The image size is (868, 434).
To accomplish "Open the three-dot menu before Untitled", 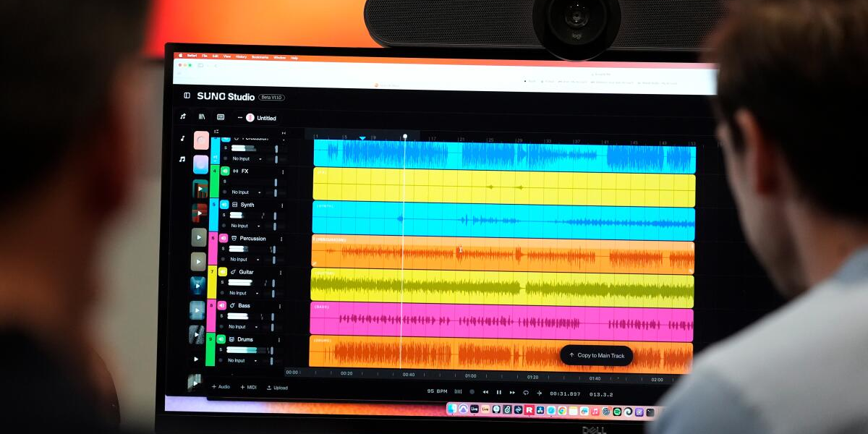I will [x=240, y=117].
